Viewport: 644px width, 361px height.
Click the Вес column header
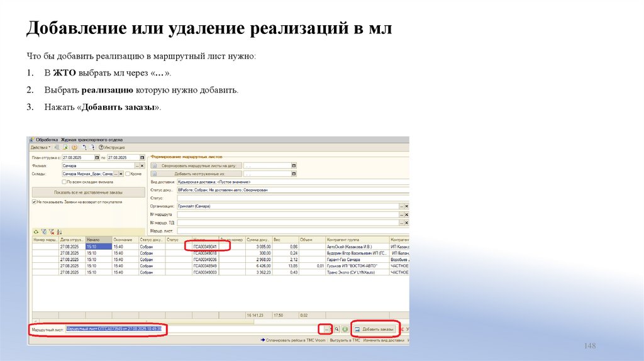point(285,240)
